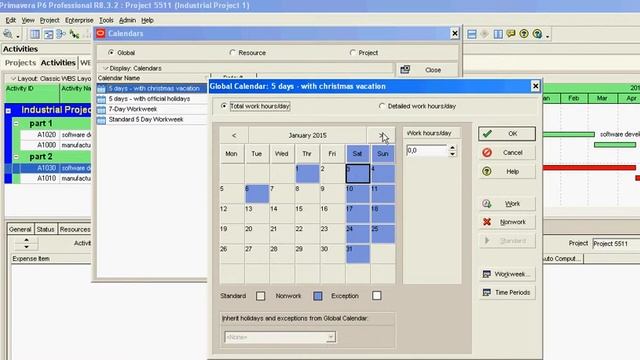Switch to the Status details tab
The height and width of the screenshot is (360, 640).
(45, 229)
